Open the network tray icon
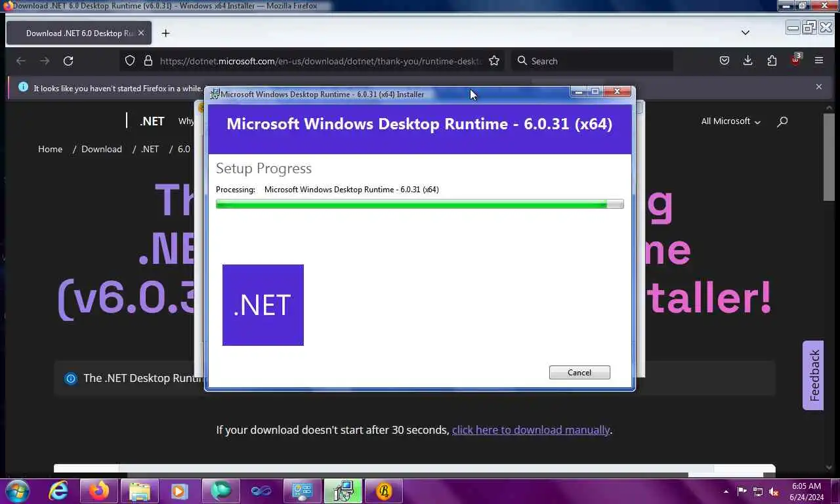This screenshot has height=504, width=840. pos(758,491)
